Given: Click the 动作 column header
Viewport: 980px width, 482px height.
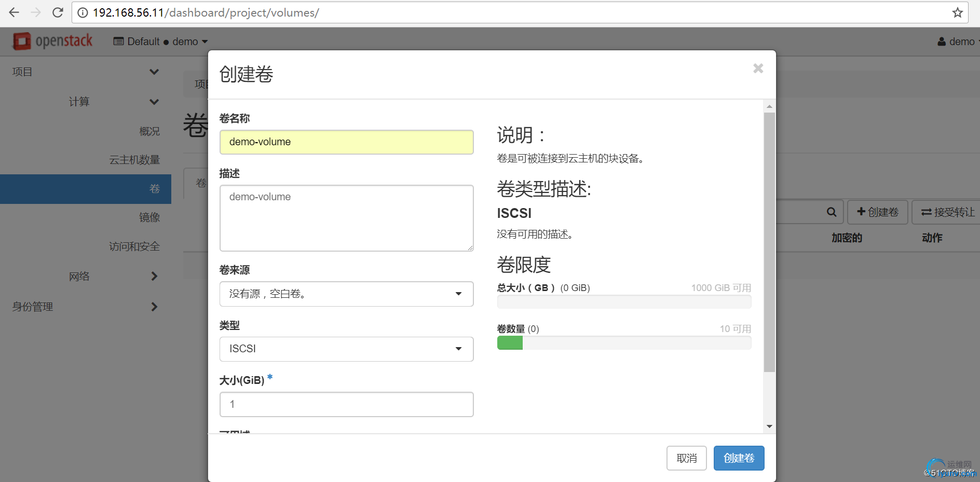Looking at the screenshot, I should click(x=932, y=238).
